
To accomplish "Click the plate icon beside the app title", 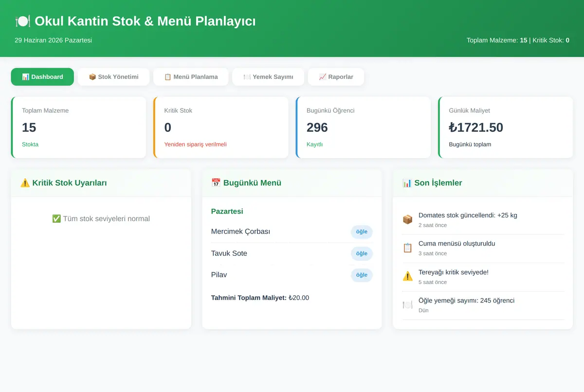I will coord(23,21).
